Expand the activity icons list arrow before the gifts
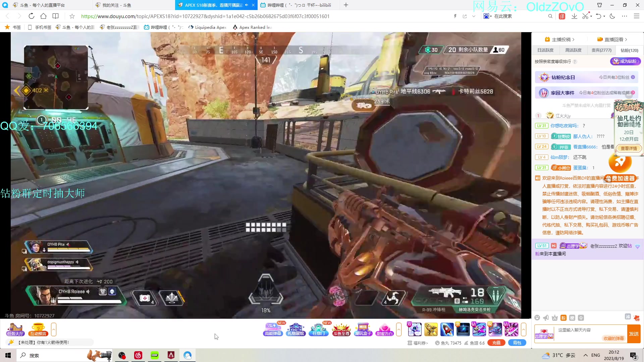Screen dimensions: 644x362 pos(399,329)
